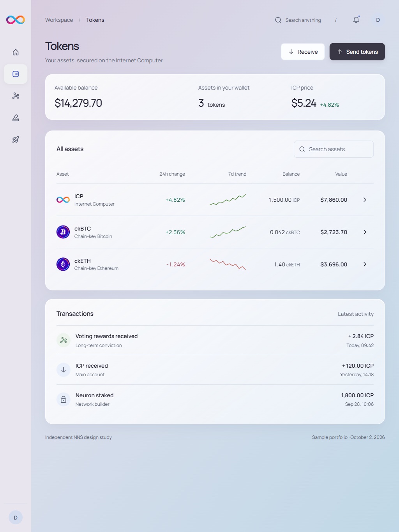Open the Home page from the sidebar
Image resolution: width=399 pixels, height=532 pixels.
(x=16, y=52)
